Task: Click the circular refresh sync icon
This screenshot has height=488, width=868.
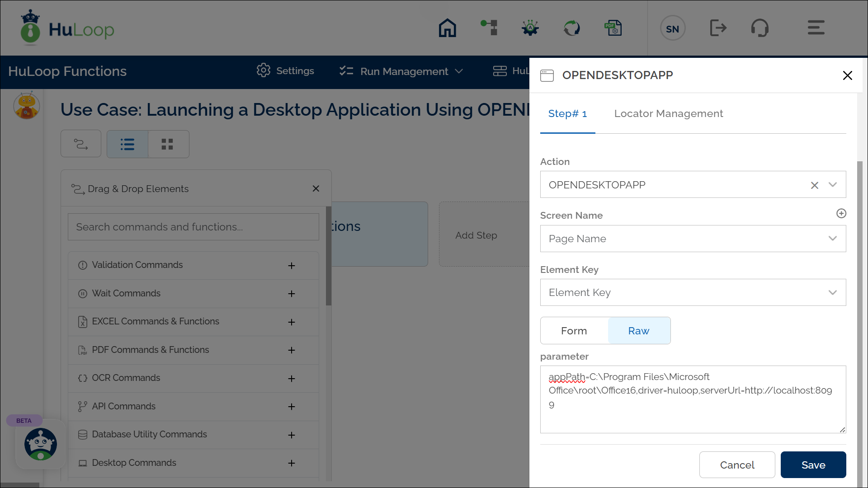Action: click(x=571, y=28)
